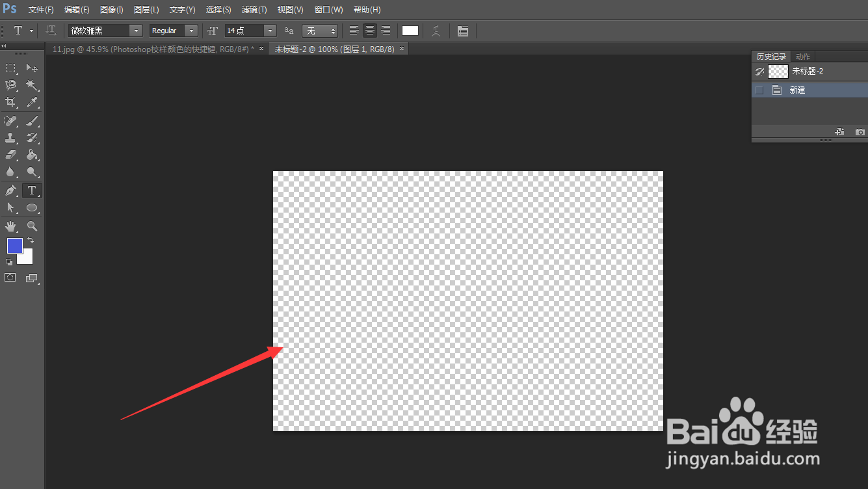868x489 pixels.
Task: Set history brush source for 未标题-2 snapshot
Action: pyautogui.click(x=759, y=72)
